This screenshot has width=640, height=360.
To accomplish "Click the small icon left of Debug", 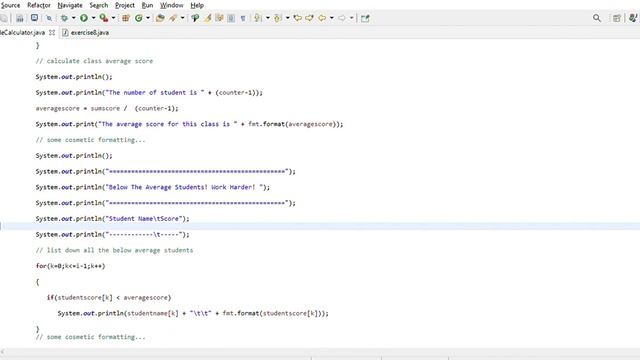I will [x=49, y=18].
